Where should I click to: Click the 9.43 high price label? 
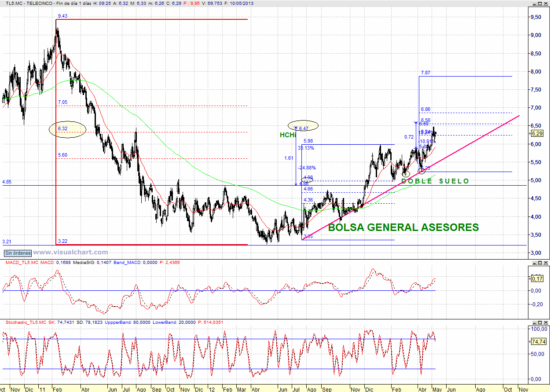click(62, 16)
